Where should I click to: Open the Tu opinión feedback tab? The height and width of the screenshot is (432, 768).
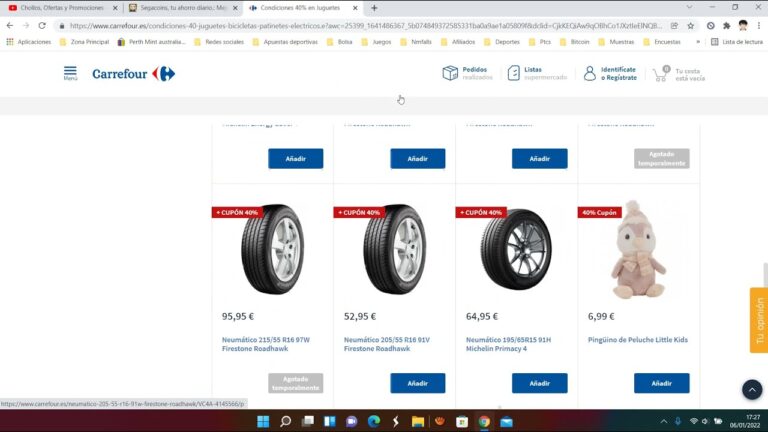[759, 320]
